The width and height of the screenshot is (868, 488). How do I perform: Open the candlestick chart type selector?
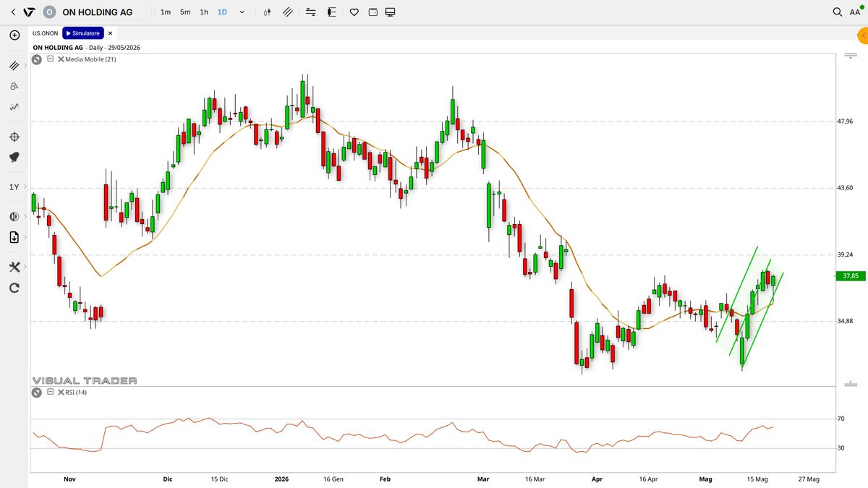pyautogui.click(x=268, y=12)
